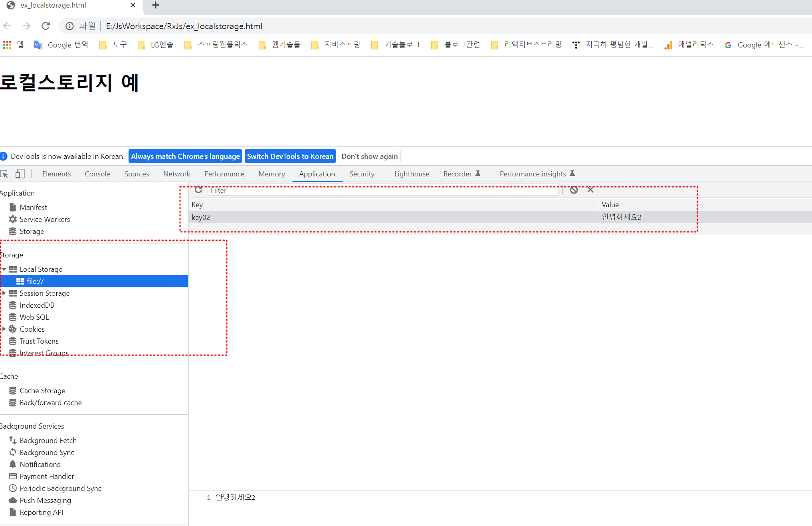Open a new browser tab

point(156,5)
